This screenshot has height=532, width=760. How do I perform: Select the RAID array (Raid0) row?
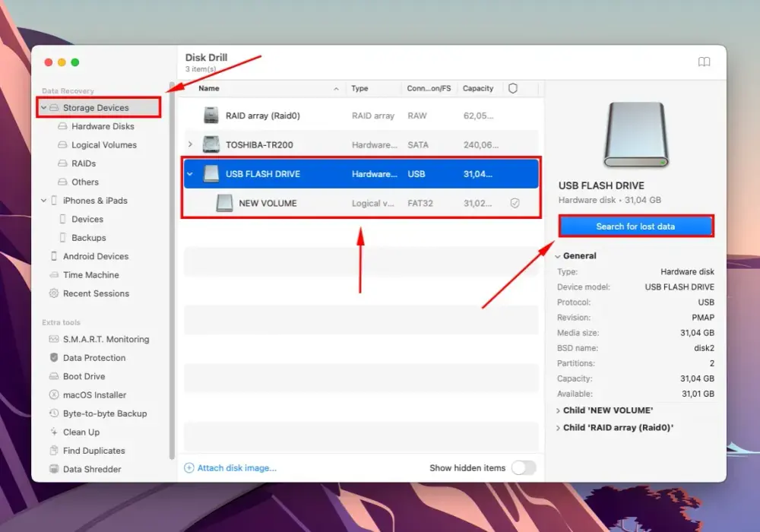pos(361,116)
